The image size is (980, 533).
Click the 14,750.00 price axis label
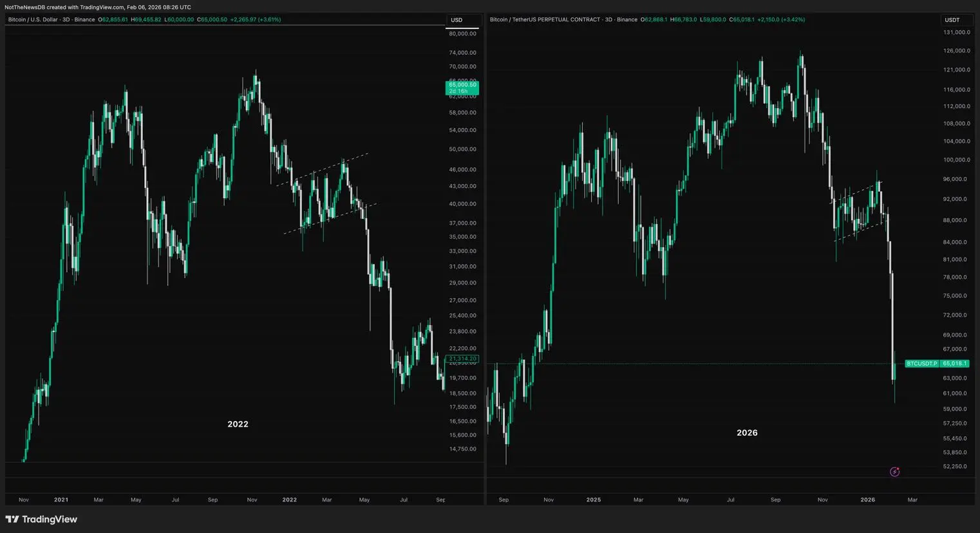[462, 449]
